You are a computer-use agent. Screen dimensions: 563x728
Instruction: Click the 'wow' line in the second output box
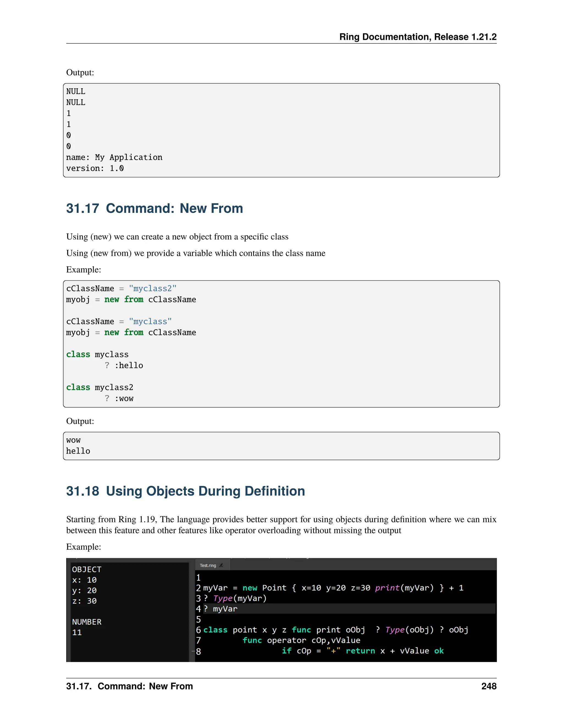point(73,440)
